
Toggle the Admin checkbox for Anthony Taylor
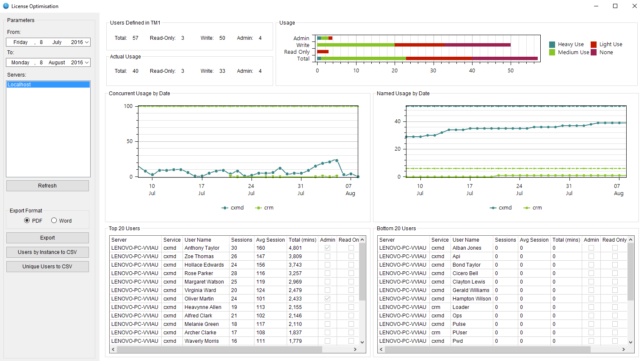point(327,248)
